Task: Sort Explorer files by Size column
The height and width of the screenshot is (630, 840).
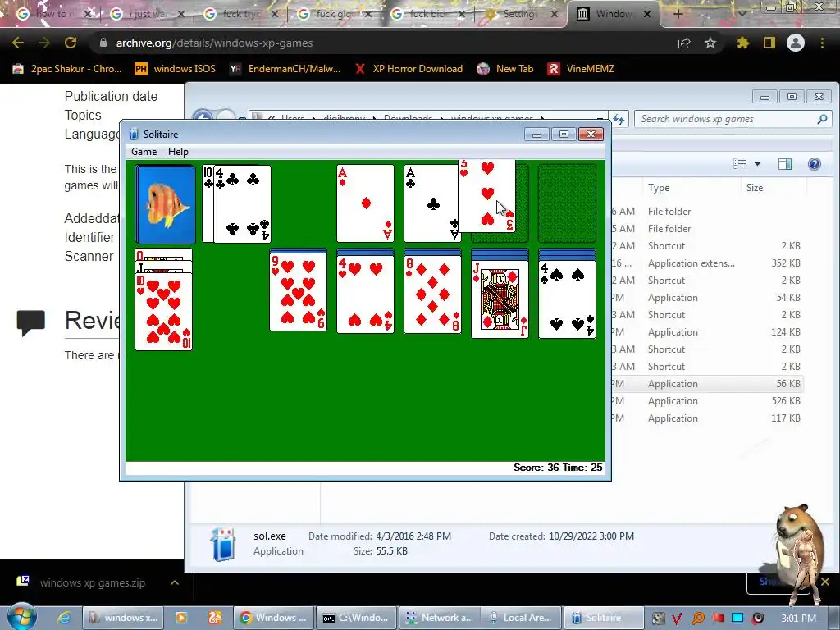Action: point(755,188)
